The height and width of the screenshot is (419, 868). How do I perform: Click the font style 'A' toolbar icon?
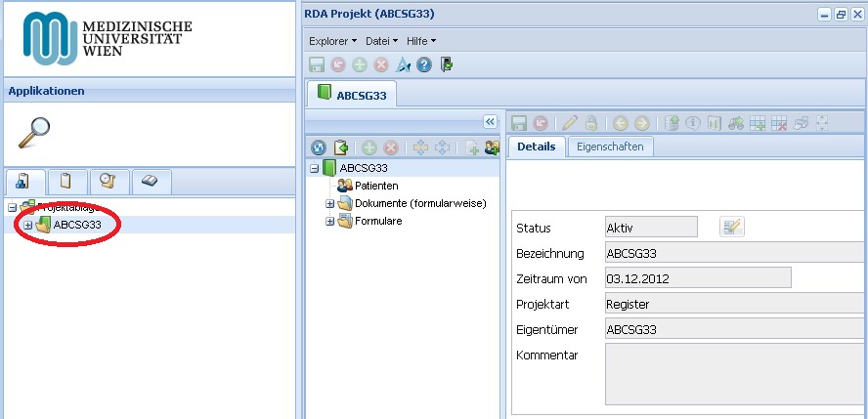pyautogui.click(x=403, y=65)
